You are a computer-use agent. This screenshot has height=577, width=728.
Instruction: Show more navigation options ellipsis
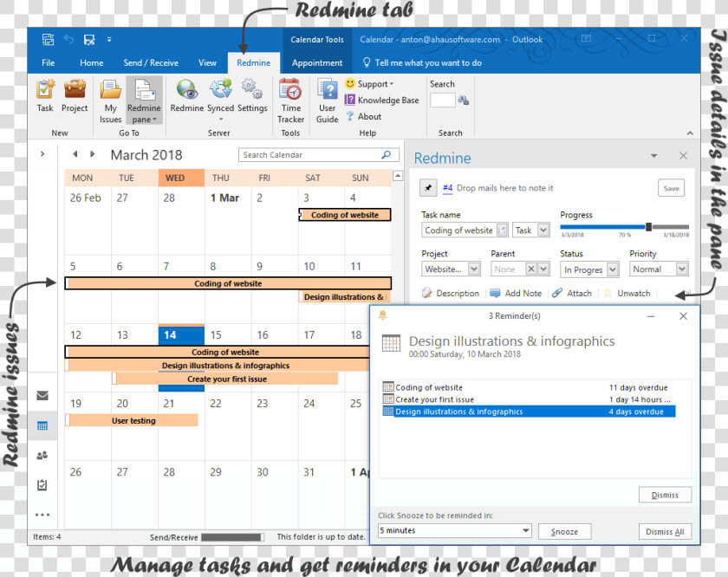[x=42, y=515]
